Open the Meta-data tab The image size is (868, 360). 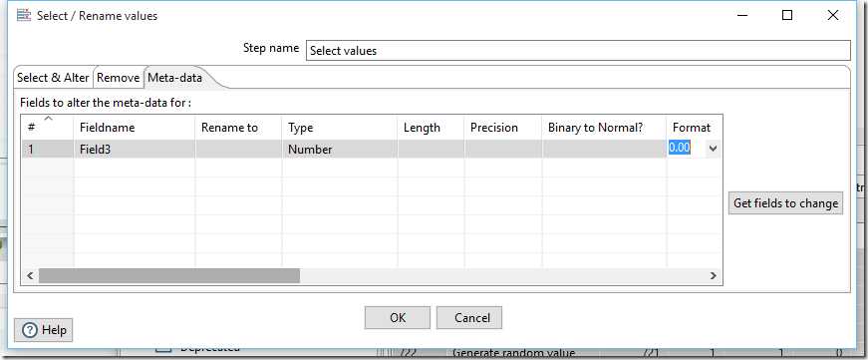point(175,78)
